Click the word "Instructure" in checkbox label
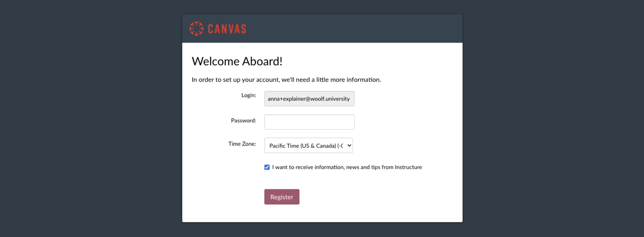Viewport: 644px width, 237px height. (x=408, y=167)
